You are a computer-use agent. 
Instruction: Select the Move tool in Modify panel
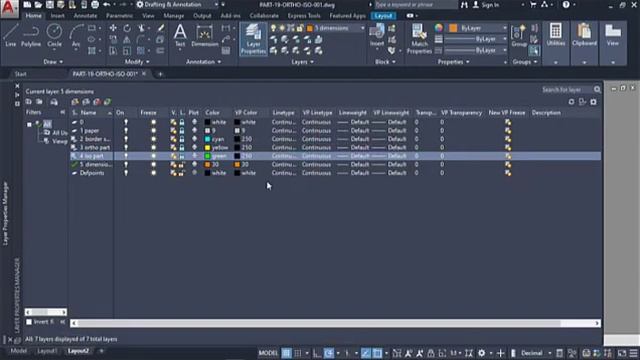click(113, 28)
